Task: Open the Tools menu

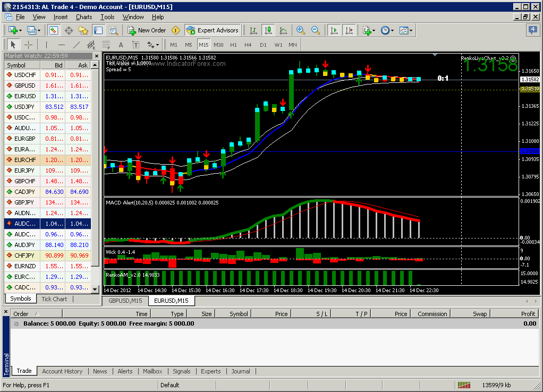Action: pyautogui.click(x=107, y=17)
